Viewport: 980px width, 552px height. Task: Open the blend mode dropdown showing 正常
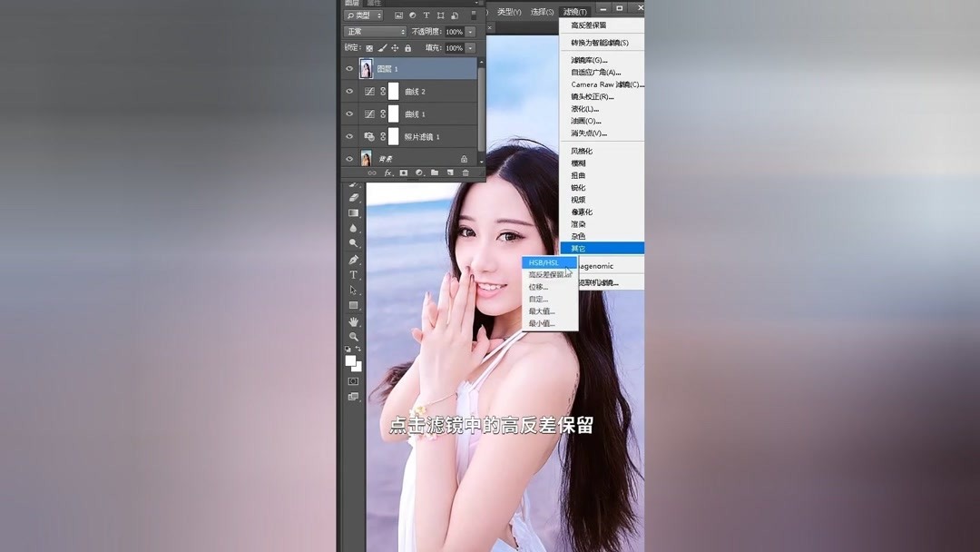click(x=374, y=31)
